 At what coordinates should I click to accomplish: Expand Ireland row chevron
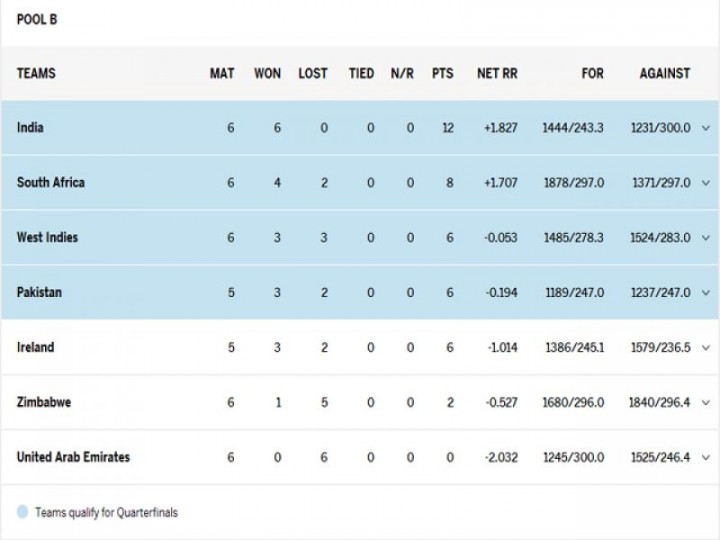point(706,348)
